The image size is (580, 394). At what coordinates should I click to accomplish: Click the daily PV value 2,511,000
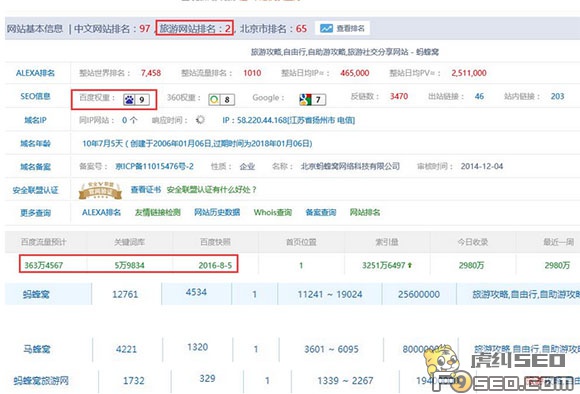(469, 73)
